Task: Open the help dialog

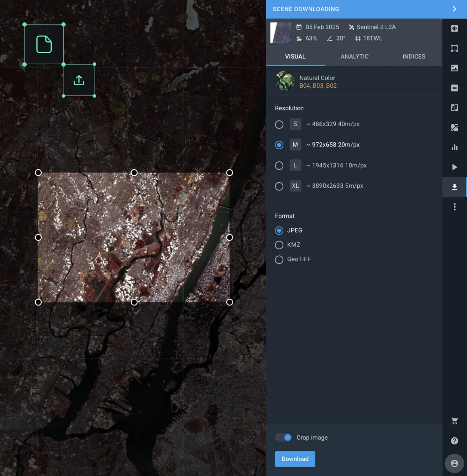Action: pyautogui.click(x=454, y=441)
